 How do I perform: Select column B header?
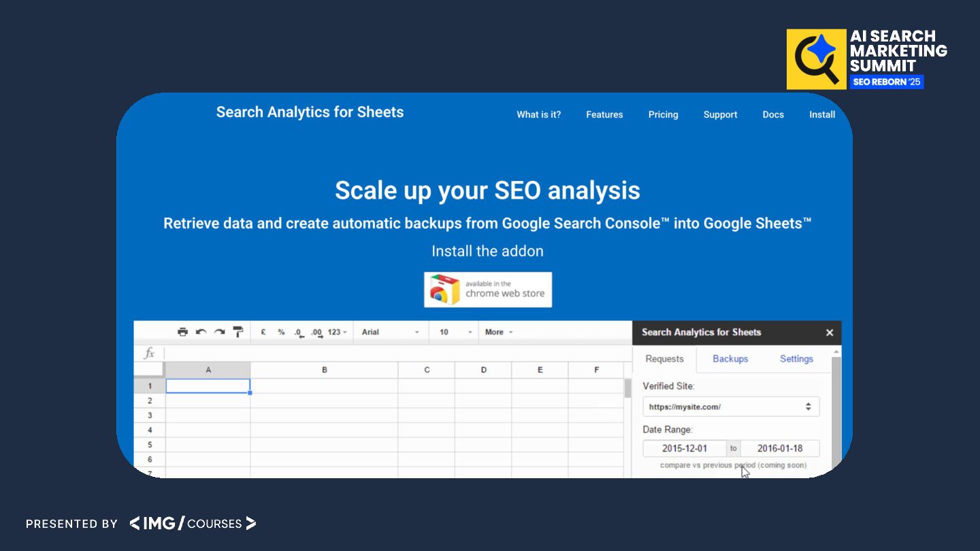325,370
